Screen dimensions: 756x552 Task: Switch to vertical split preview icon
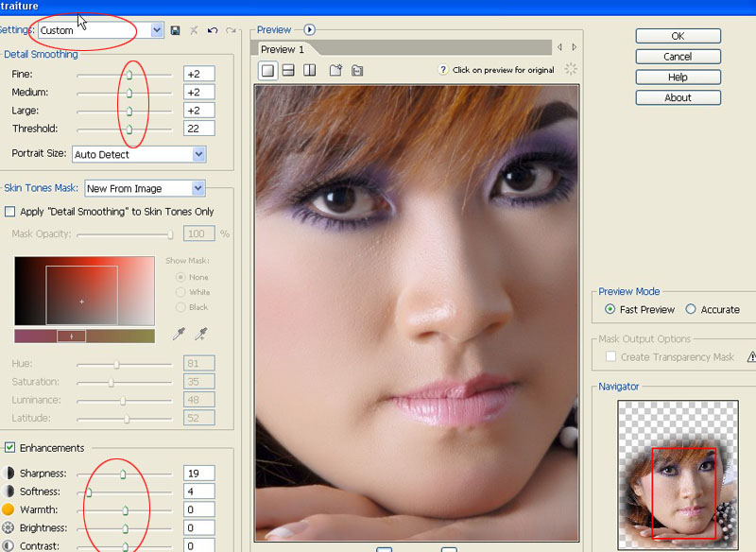click(309, 70)
